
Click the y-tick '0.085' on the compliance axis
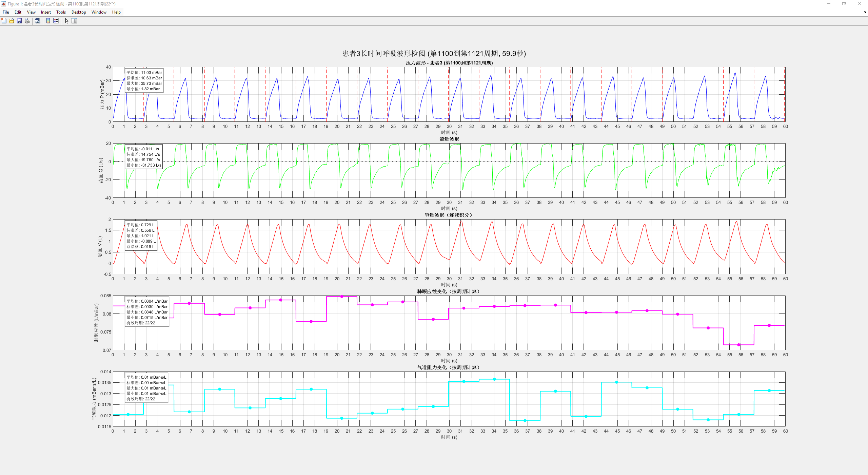pos(106,296)
